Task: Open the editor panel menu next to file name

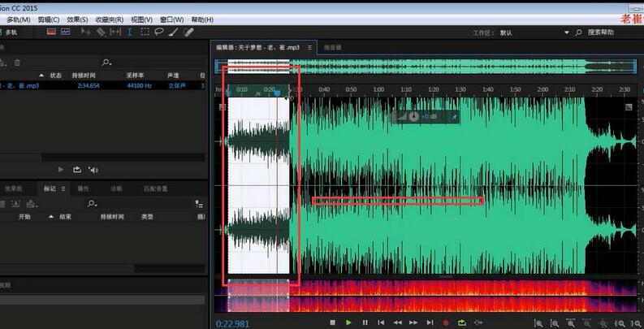Action: [310, 48]
